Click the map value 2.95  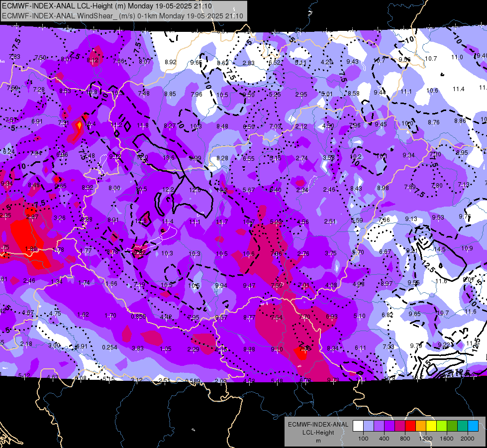point(301,95)
